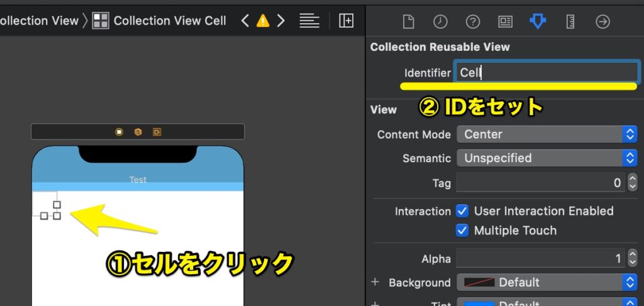
Task: Click the Test navigation bar title
Action: point(138,180)
